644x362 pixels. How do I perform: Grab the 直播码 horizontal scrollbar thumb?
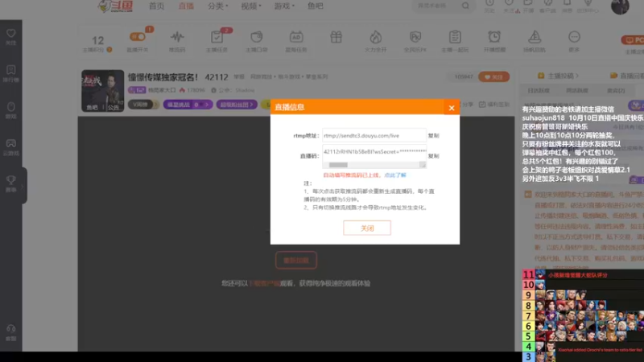pos(338,165)
